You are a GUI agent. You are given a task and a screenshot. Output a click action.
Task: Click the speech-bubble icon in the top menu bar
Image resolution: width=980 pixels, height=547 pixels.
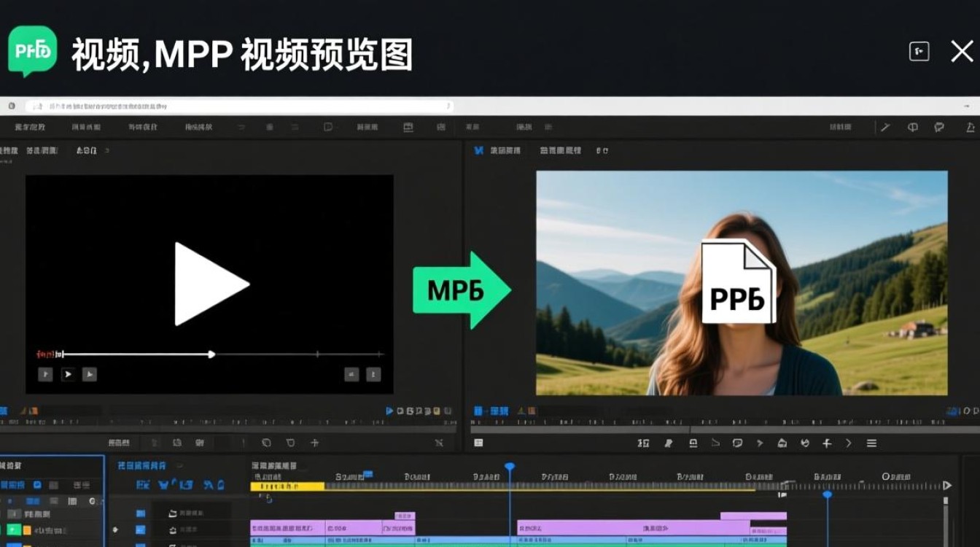pyautogui.click(x=328, y=126)
